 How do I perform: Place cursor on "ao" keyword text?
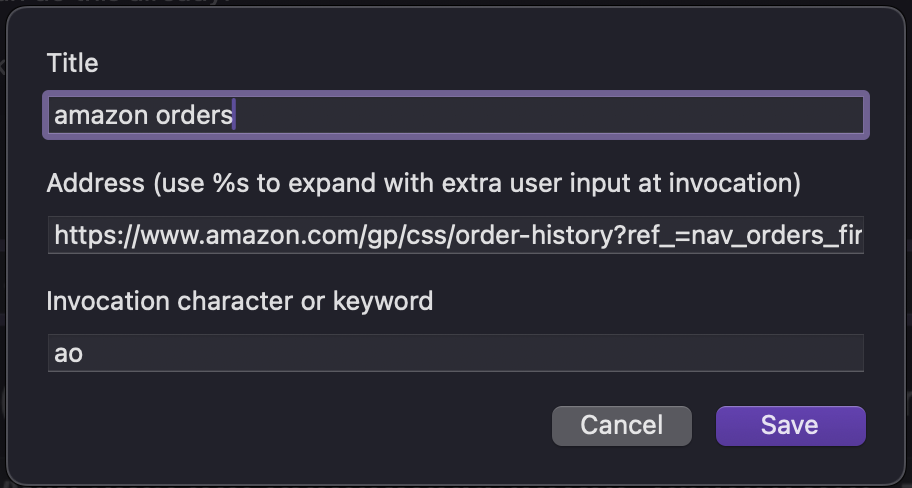pos(68,354)
